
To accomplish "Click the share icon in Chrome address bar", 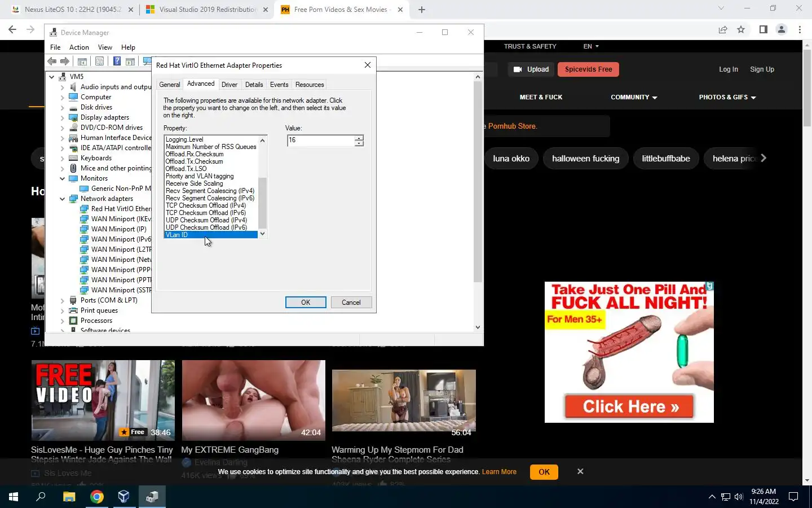I will click(x=723, y=29).
